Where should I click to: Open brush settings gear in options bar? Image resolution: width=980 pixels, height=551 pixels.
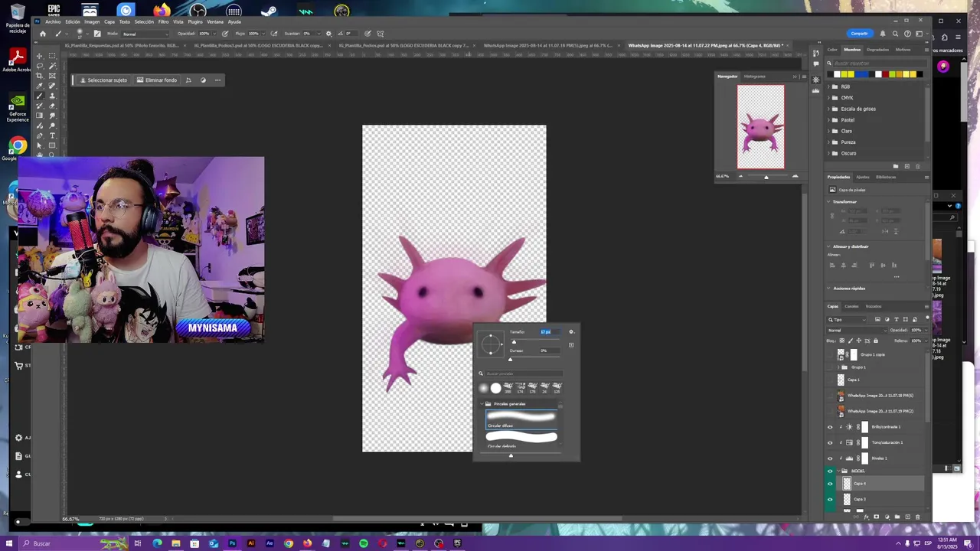pos(328,34)
